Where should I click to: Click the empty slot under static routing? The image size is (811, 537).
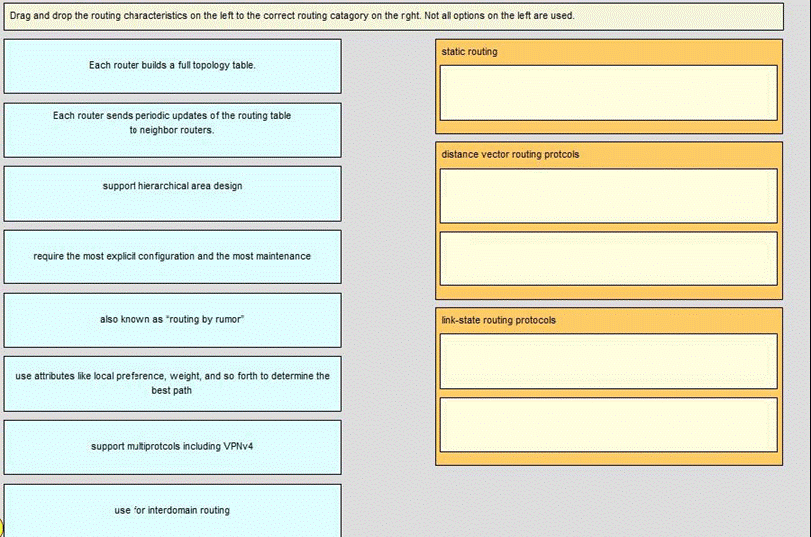pos(608,92)
